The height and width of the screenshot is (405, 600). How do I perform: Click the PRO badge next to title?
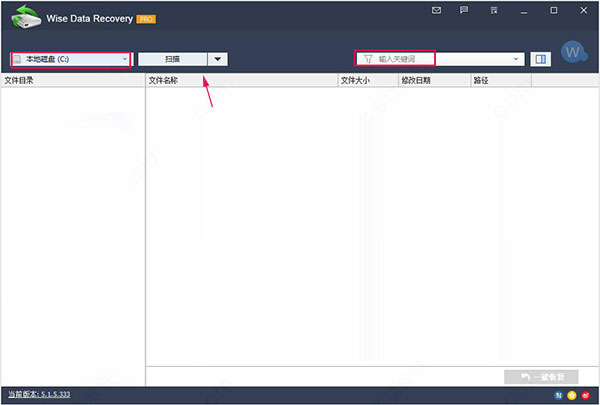pos(146,19)
